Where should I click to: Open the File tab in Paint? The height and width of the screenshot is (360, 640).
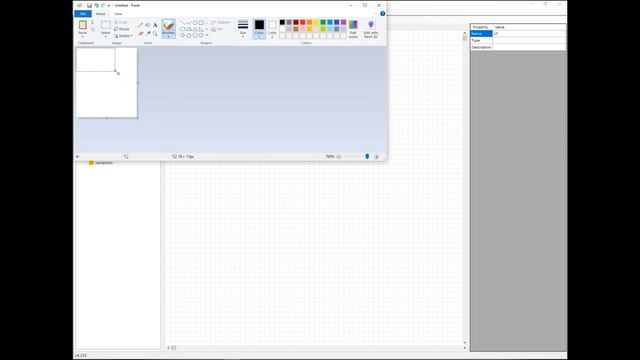83,14
